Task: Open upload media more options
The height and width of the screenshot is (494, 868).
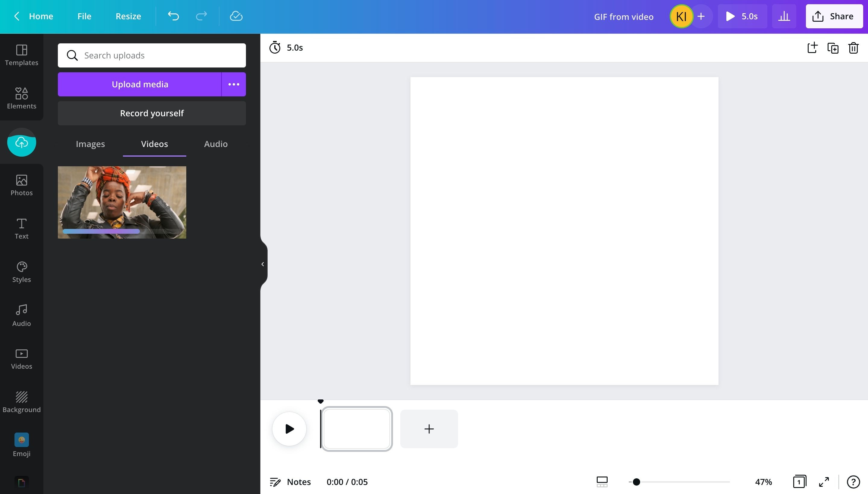Action: (234, 84)
